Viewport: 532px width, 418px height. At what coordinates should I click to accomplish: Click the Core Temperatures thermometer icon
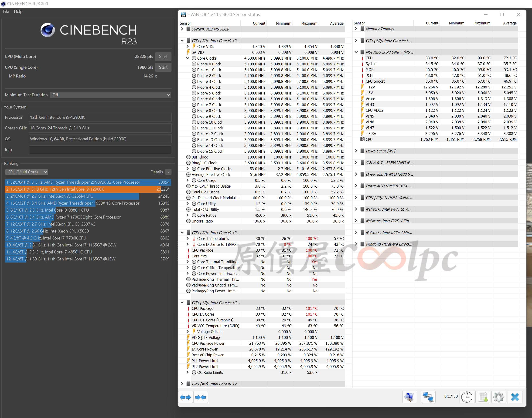point(194,239)
